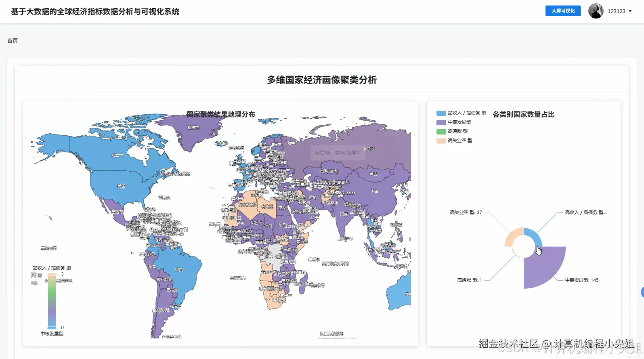The width and height of the screenshot is (644, 359).
Task: Click the visual map bottom handle at 0
Action: coord(52,328)
